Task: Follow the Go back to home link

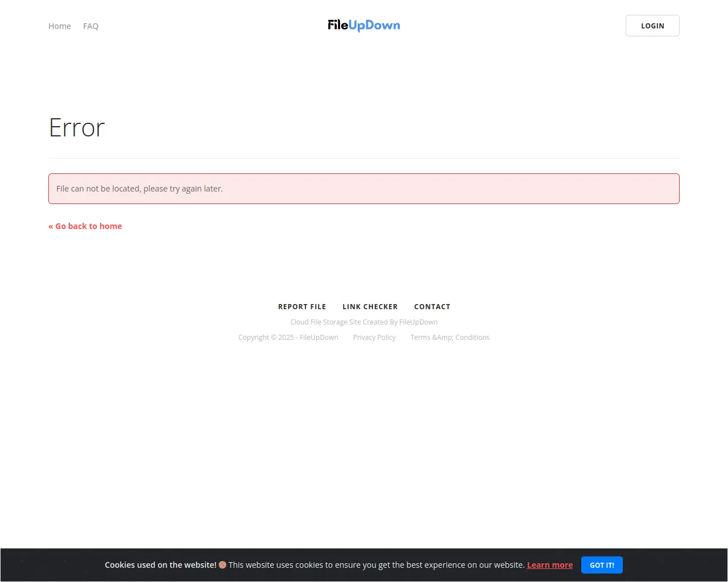Action: (85, 226)
